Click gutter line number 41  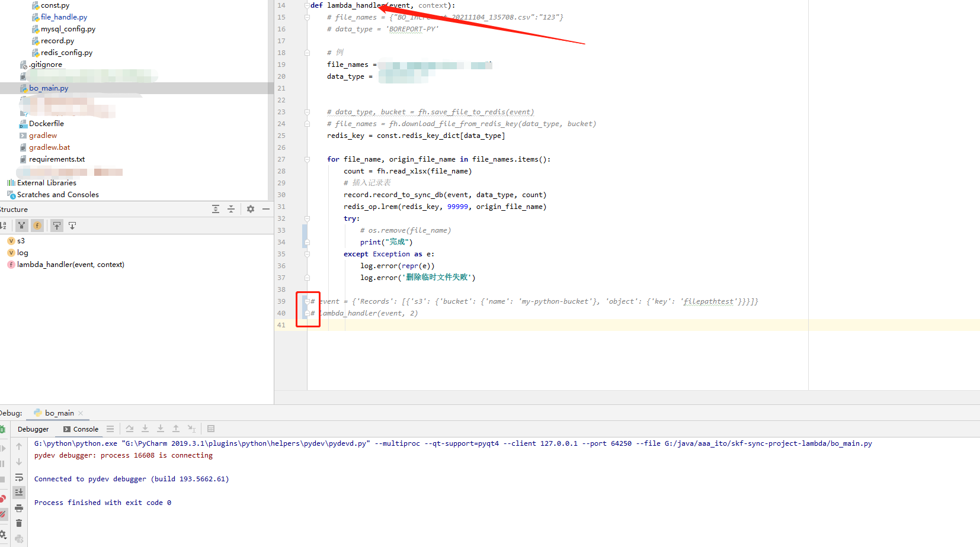pos(281,325)
